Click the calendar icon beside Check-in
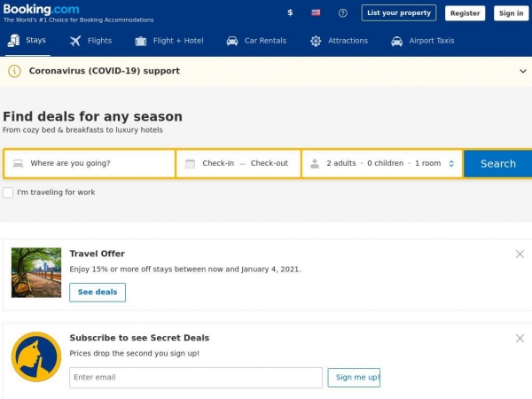 (190, 164)
